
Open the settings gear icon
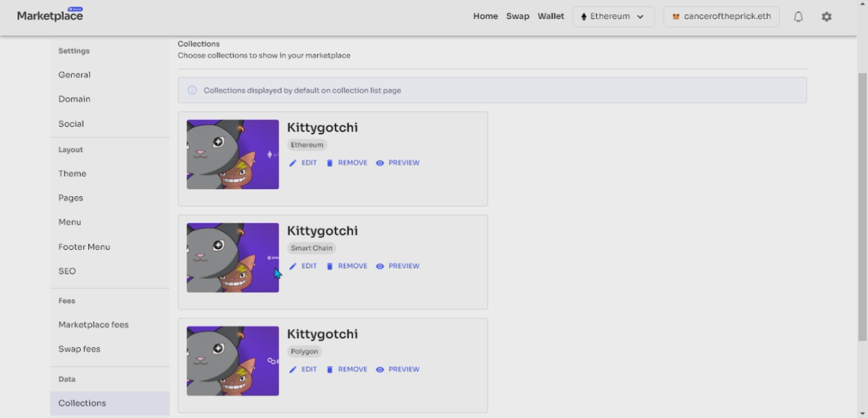(826, 17)
